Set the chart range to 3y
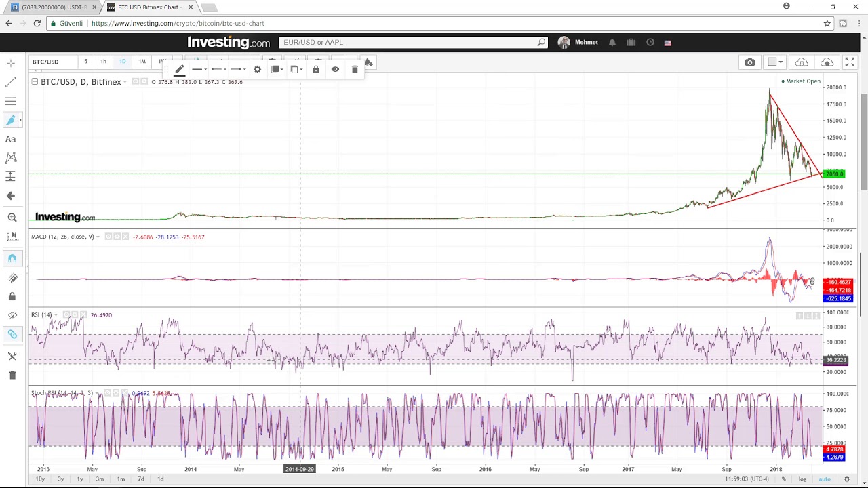 pyautogui.click(x=60, y=479)
